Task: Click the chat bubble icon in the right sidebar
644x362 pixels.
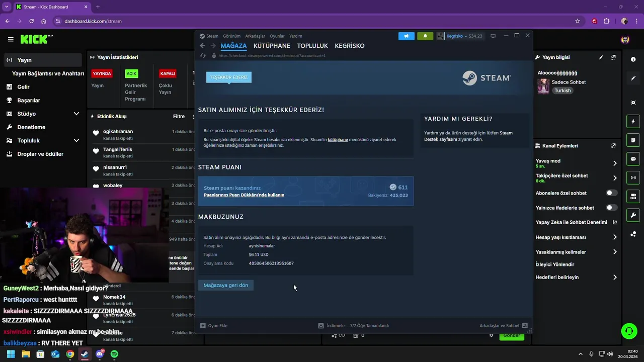Action: [x=633, y=159]
